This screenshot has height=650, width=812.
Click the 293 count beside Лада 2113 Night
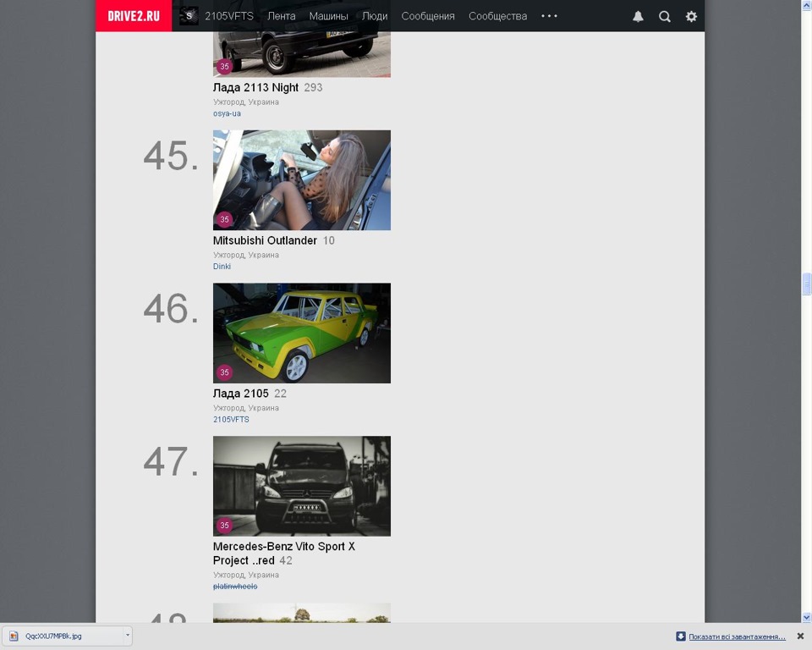pyautogui.click(x=313, y=88)
